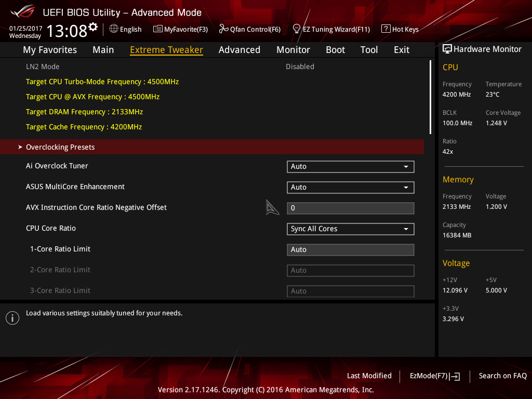The width and height of the screenshot is (532, 399).
Task: Click +3.3V reading 3.296 V
Action: point(453,319)
